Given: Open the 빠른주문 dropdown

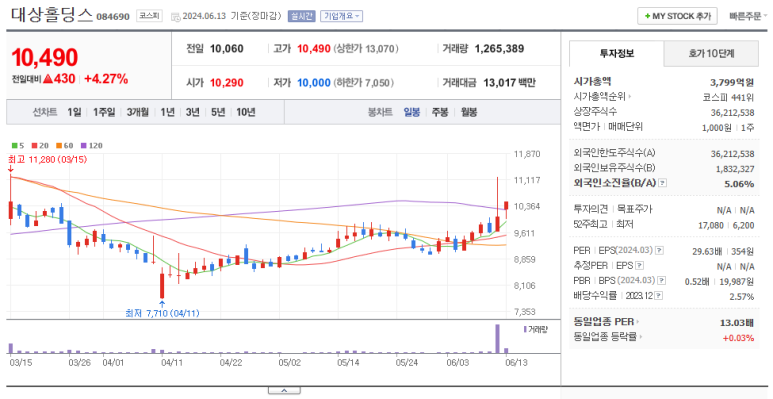Looking at the screenshot, I should 748,16.
